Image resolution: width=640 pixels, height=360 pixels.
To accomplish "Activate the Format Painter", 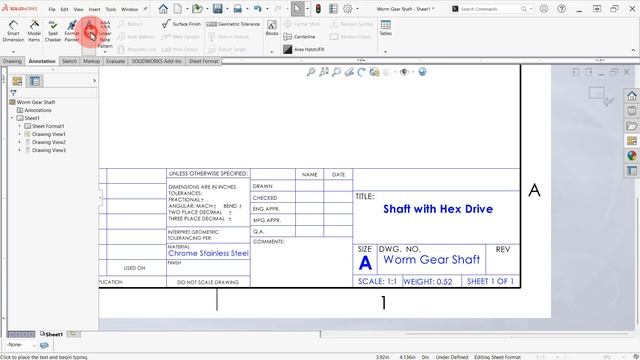I will click(72, 31).
